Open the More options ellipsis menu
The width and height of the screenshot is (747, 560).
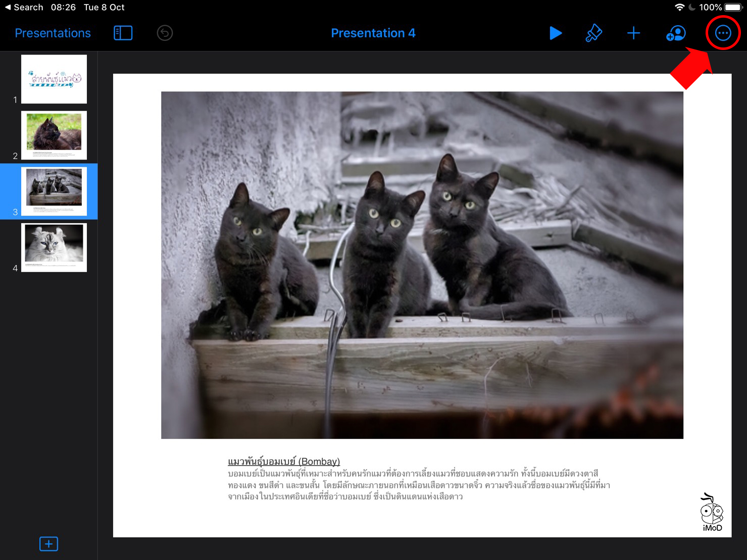click(723, 33)
